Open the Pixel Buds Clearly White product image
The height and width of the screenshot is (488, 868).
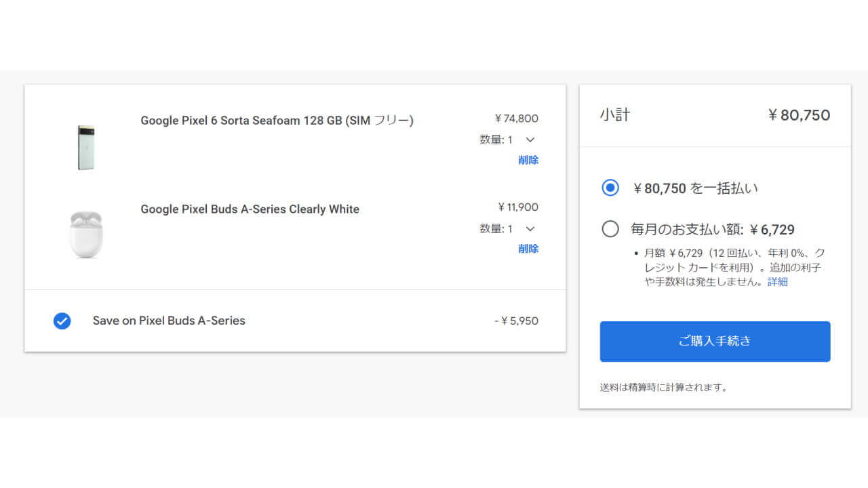click(85, 235)
